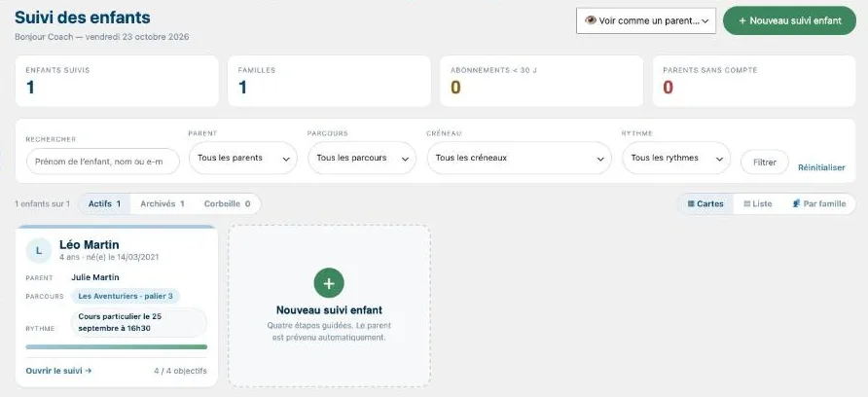Click the Les Aventuriers - palier 3 badge
Viewport: 868px width, 397px height.
pyautogui.click(x=126, y=296)
